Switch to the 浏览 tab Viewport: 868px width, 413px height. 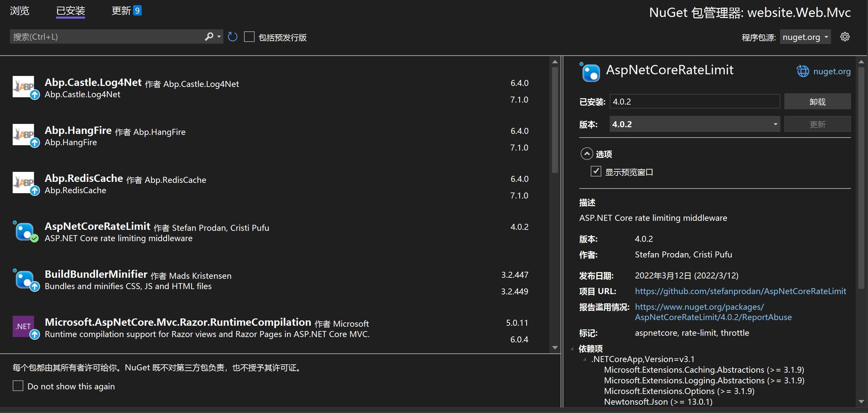20,11
